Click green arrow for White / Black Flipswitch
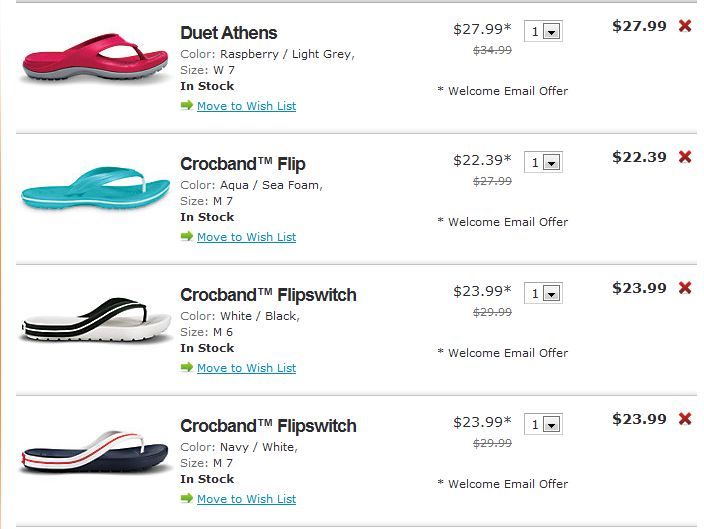Screen dimensions: 704x529 (187, 367)
